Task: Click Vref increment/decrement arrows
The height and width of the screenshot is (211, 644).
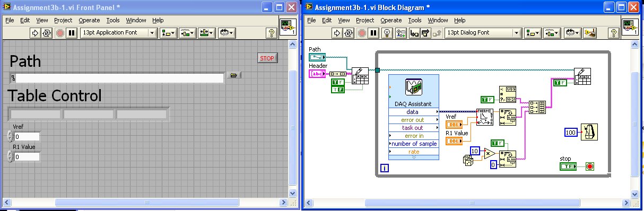Action: pos(10,137)
